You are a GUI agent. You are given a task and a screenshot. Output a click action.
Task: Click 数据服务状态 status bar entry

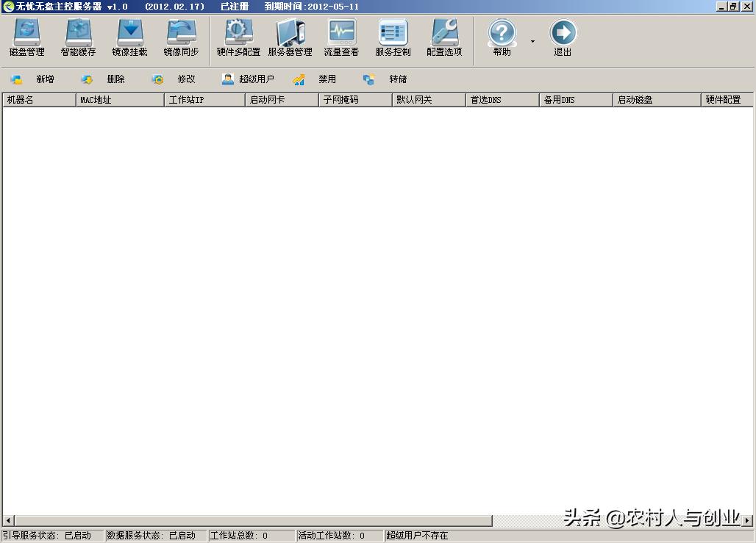156,536
